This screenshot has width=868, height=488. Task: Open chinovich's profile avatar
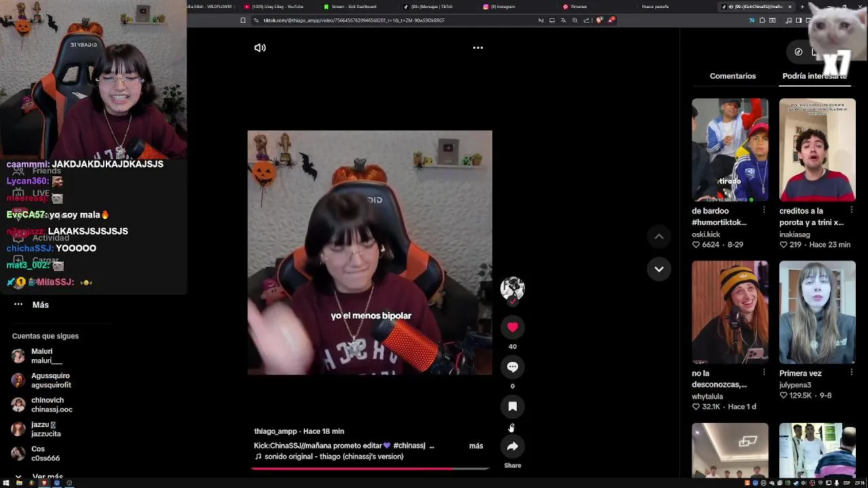18,405
